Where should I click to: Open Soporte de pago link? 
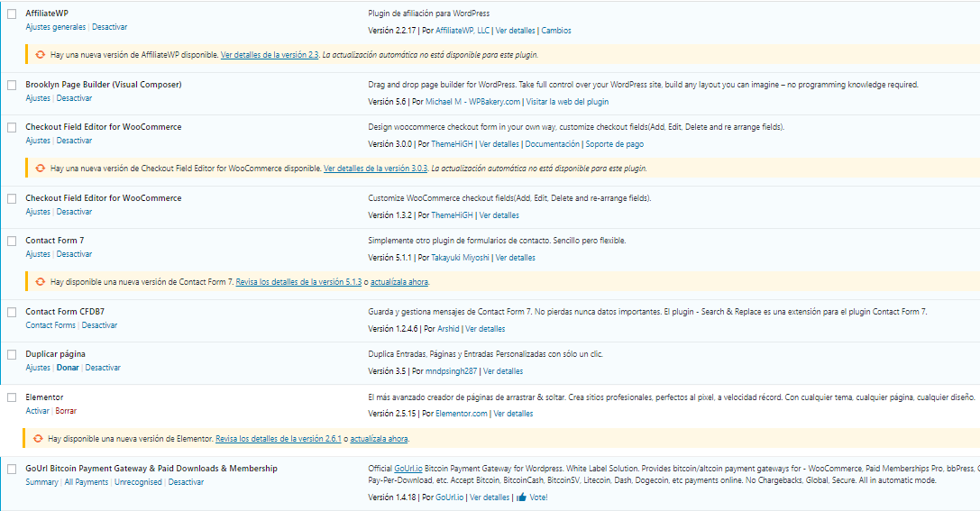(614, 144)
